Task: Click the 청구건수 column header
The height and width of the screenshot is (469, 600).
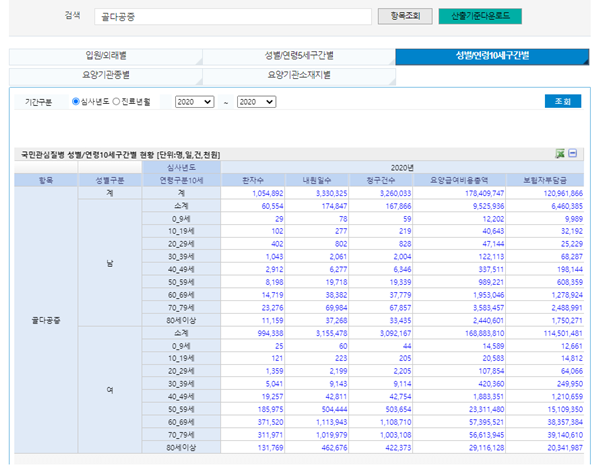Action: click(x=381, y=180)
